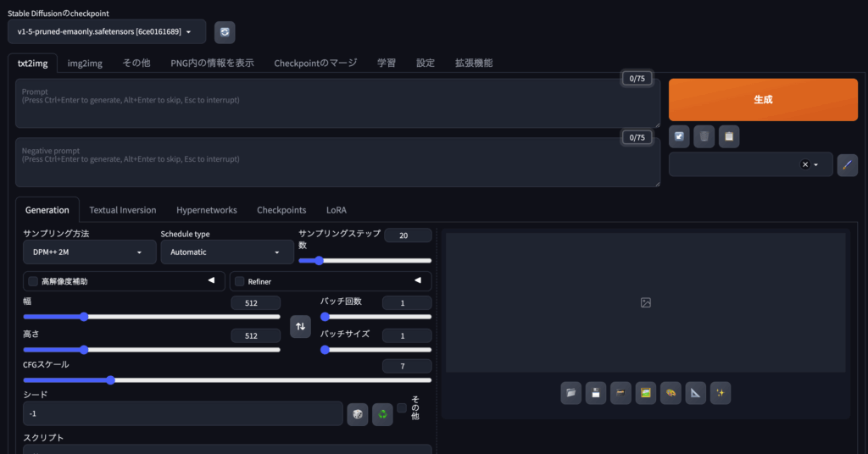
Task: Toggle the その他 seed extras checkbox
Action: [x=402, y=407]
